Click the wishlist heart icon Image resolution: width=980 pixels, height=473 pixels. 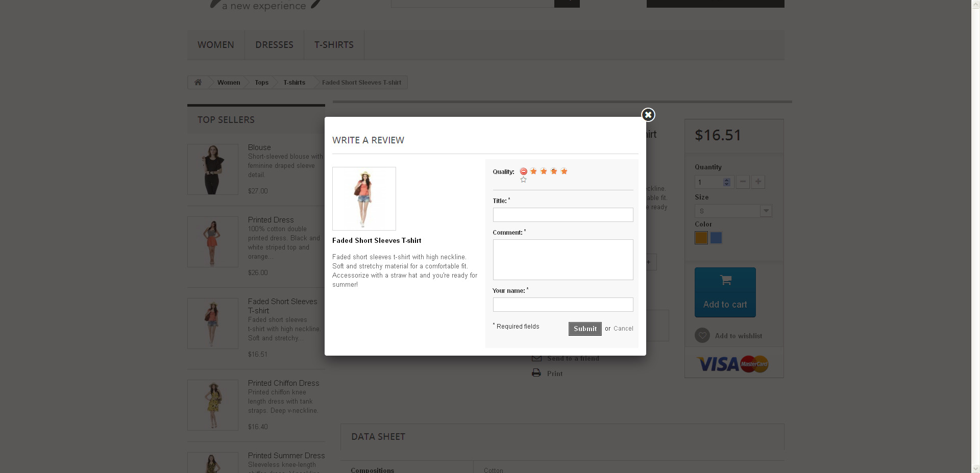tap(702, 335)
